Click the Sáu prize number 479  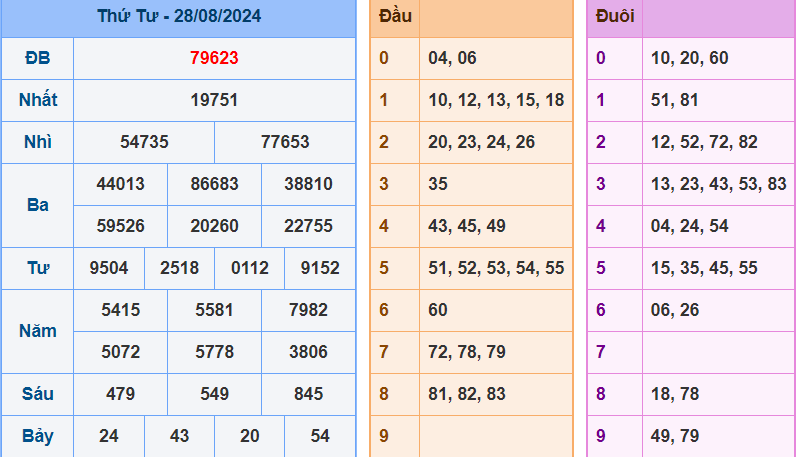coord(121,394)
